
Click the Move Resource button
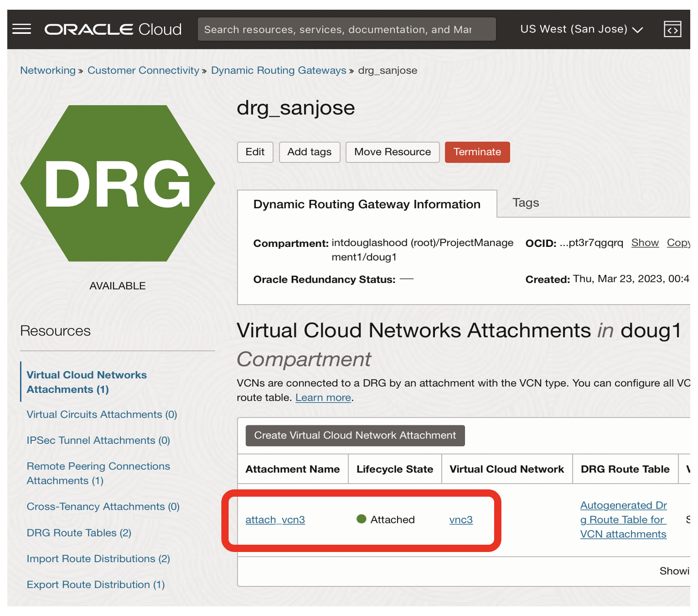(x=393, y=152)
